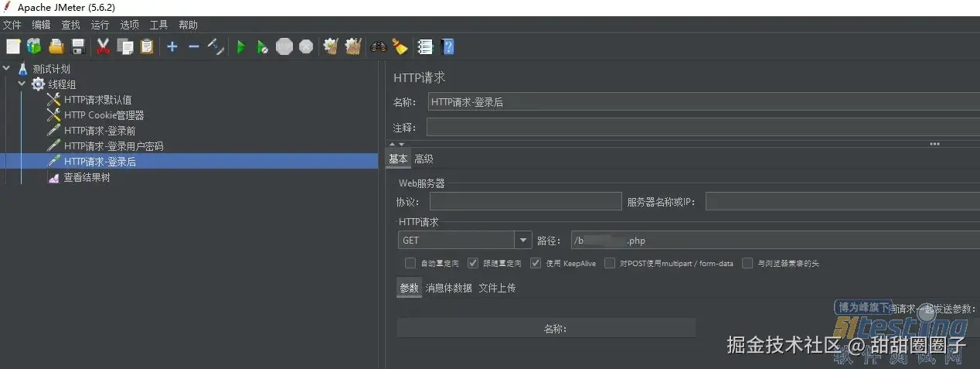Click the Stop test icon
This screenshot has height=369, width=980.
point(284,46)
